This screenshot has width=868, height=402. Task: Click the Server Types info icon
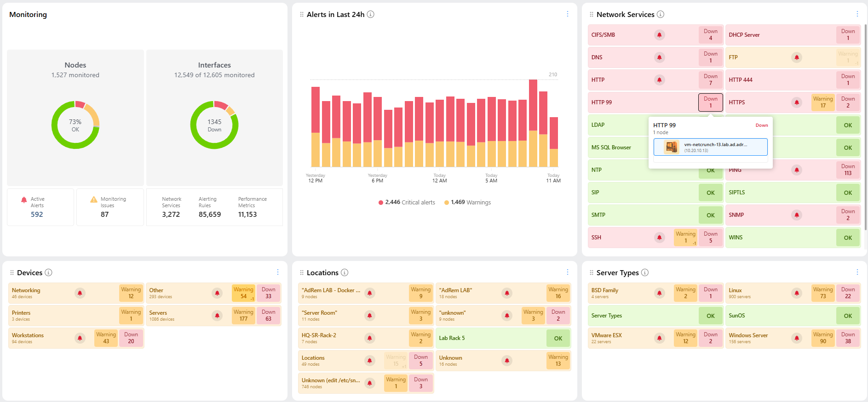645,272
